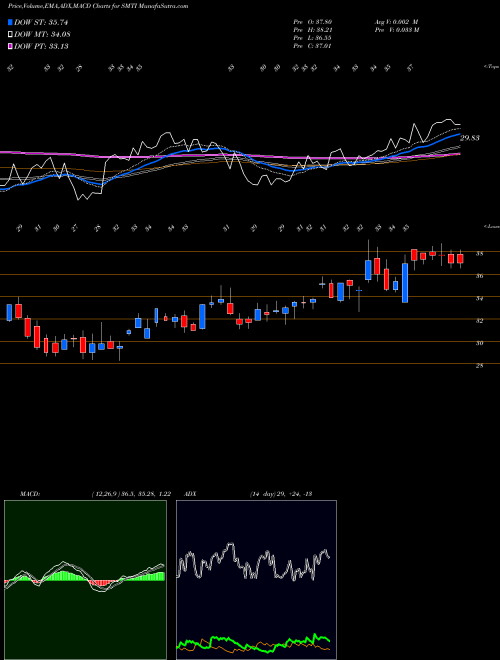Image resolution: width=500 pixels, height=660 pixels.
Task: Click the 'Pre C: 37.01' close value
Action: 313,46
